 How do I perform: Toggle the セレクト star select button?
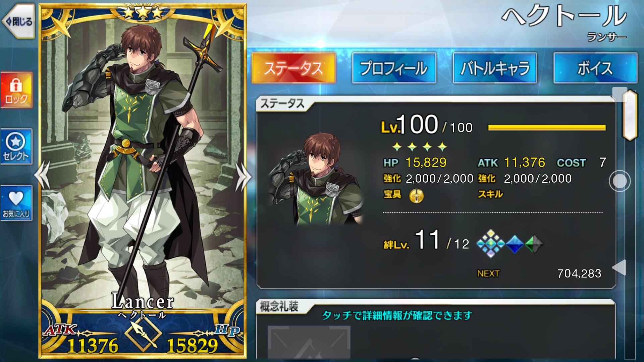pos(16,146)
